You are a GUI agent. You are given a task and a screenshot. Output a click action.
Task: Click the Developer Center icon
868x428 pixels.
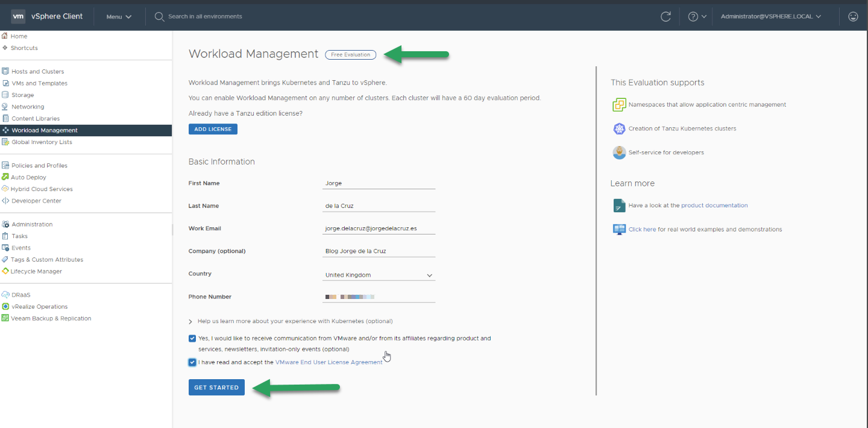click(x=5, y=201)
